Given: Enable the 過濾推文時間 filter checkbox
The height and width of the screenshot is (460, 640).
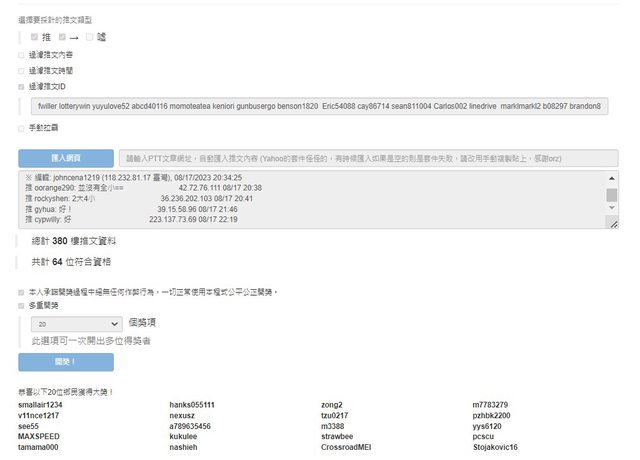Looking at the screenshot, I should coord(22,71).
